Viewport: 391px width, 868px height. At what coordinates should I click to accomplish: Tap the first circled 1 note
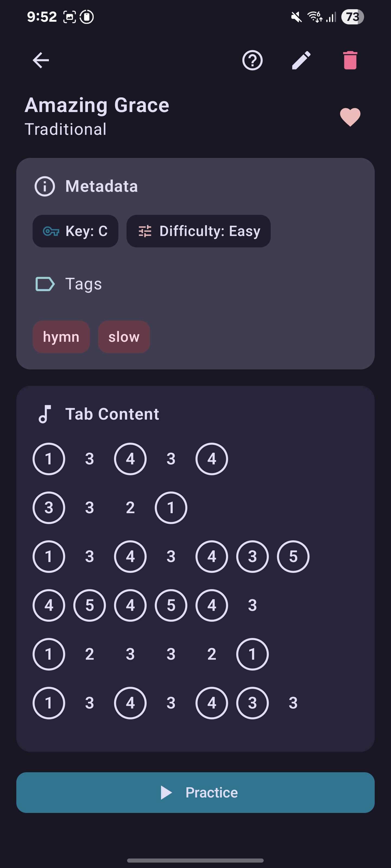tap(49, 458)
